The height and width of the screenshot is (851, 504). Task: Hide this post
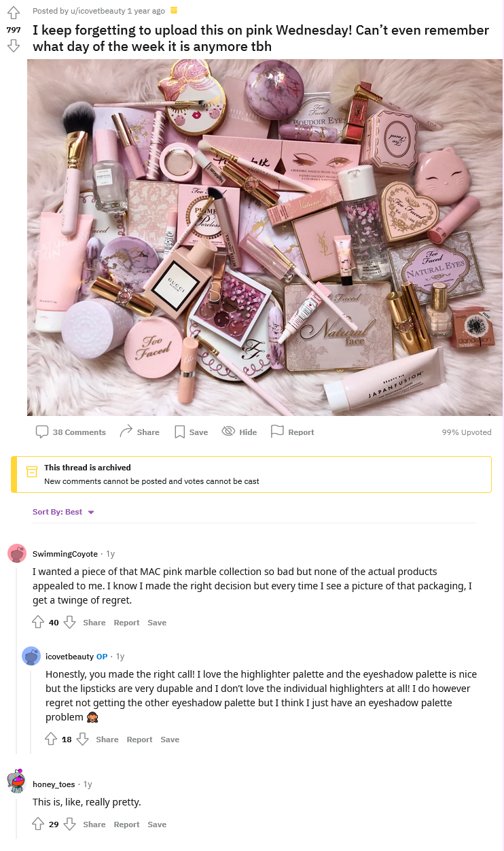[x=240, y=432]
